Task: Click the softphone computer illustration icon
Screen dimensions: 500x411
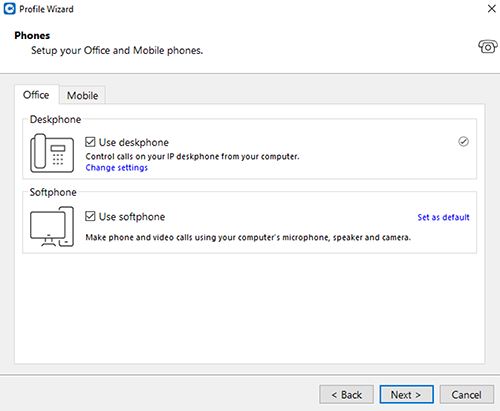Action: pos(52,227)
